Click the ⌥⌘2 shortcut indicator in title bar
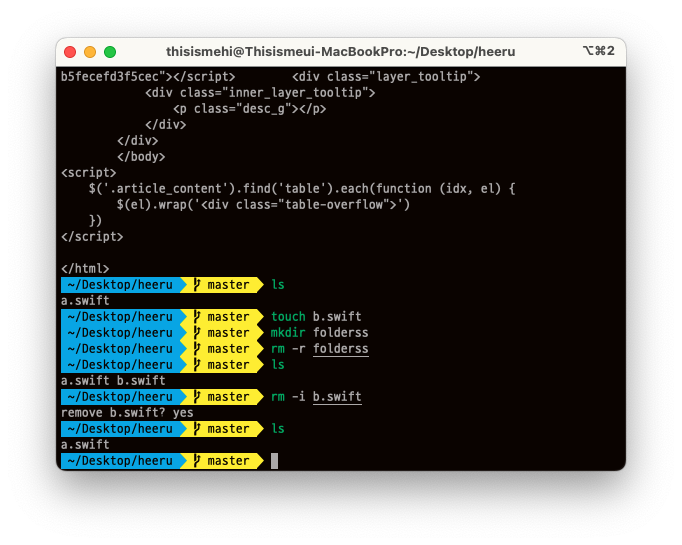The image size is (682, 545). pyautogui.click(x=598, y=51)
